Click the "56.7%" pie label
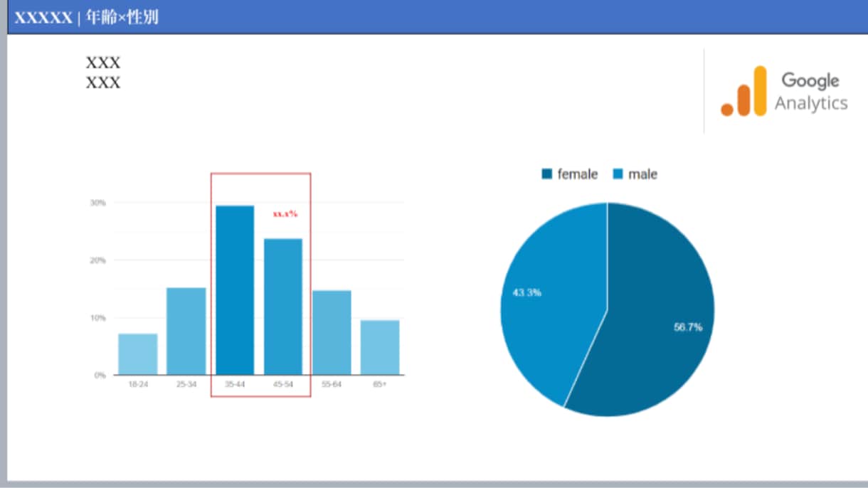Viewport: 868px width, 488px height. [688, 327]
